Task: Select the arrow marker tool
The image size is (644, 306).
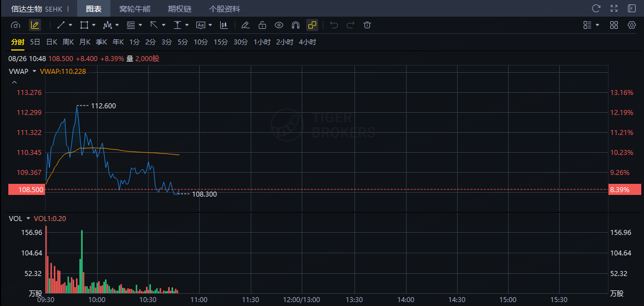Action: pyautogui.click(x=154, y=26)
